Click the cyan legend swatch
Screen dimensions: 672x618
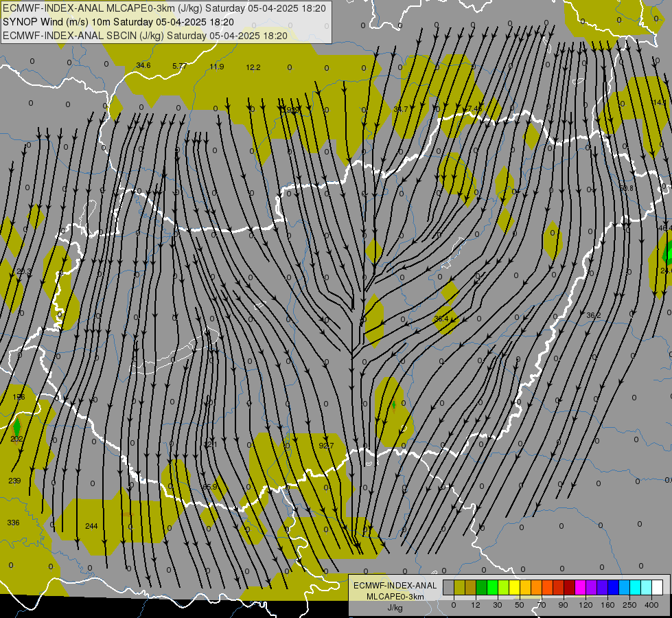pos(636,587)
